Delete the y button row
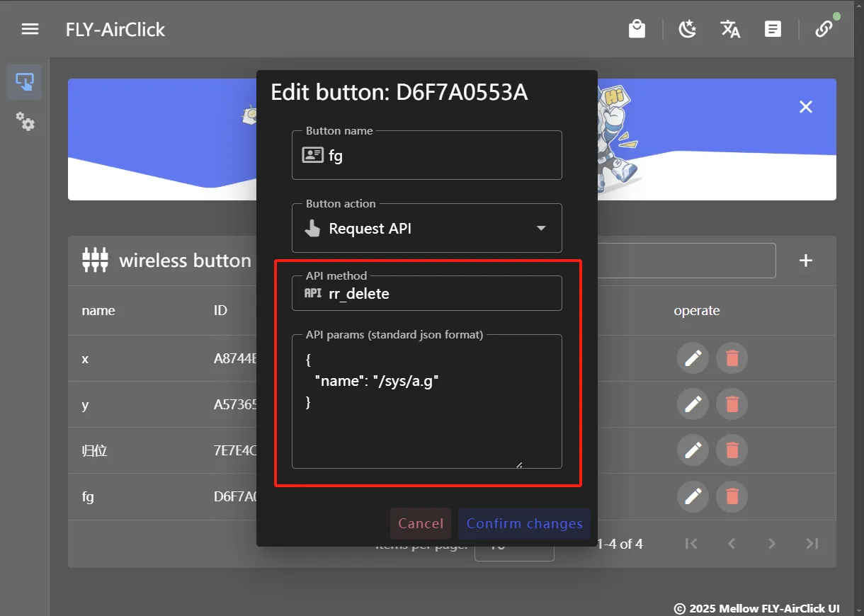This screenshot has height=616, width=864. click(x=732, y=404)
